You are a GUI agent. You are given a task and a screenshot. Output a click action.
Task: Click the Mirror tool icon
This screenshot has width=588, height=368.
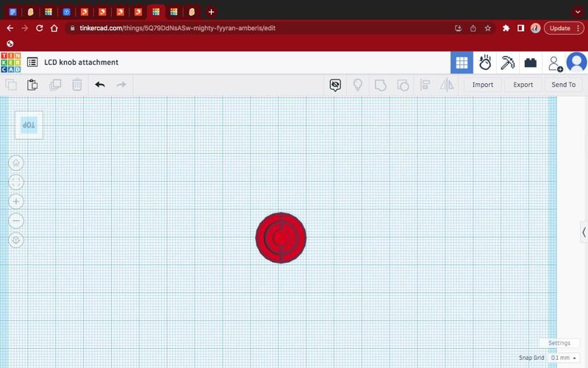point(447,85)
